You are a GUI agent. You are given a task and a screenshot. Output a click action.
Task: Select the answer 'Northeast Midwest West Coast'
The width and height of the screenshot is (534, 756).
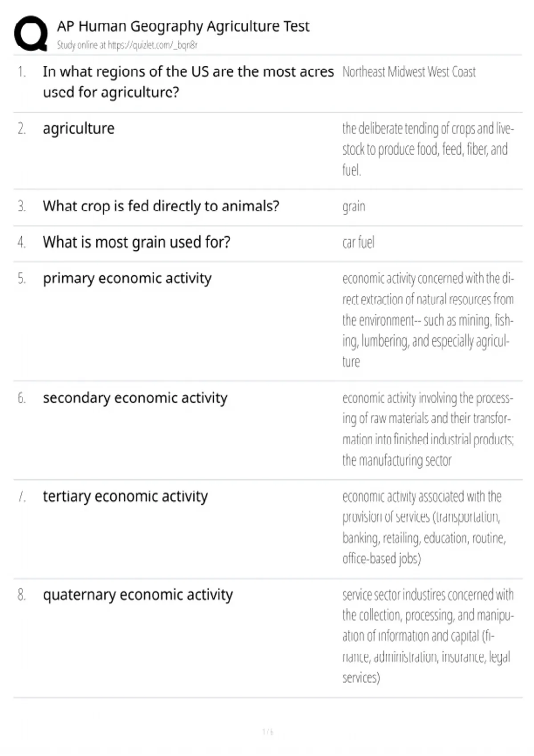409,72
